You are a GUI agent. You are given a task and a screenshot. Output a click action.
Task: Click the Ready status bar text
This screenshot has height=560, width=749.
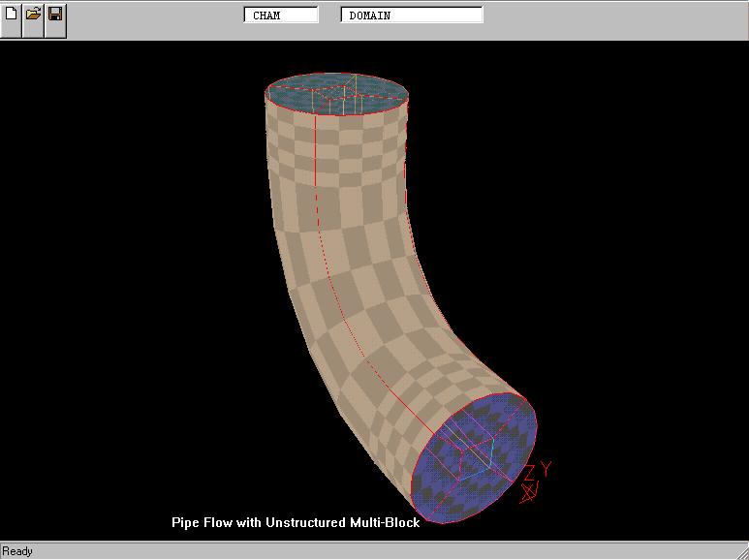[x=17, y=551]
